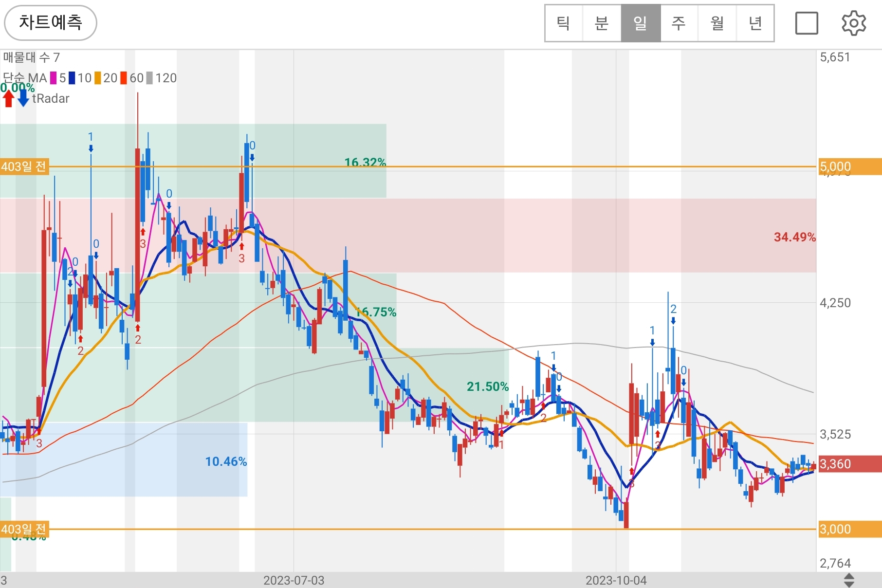Switch to the 틱 tick chart tab
The image size is (882, 588).
point(564,23)
